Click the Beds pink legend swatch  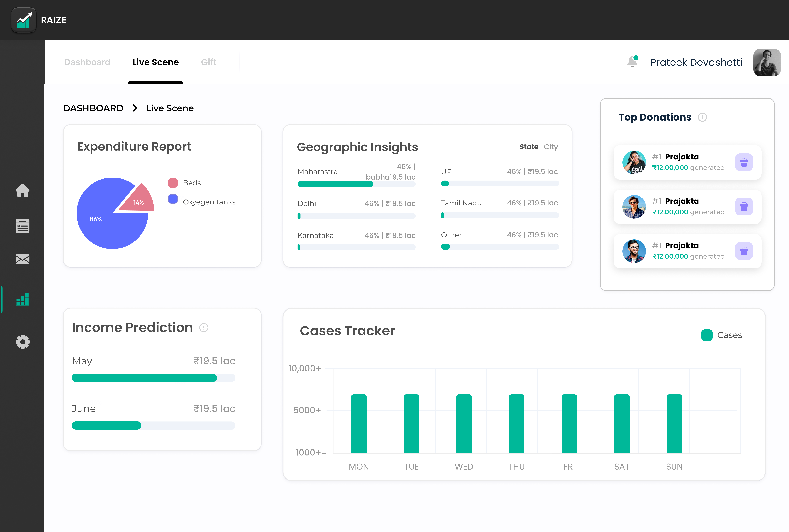tap(173, 183)
